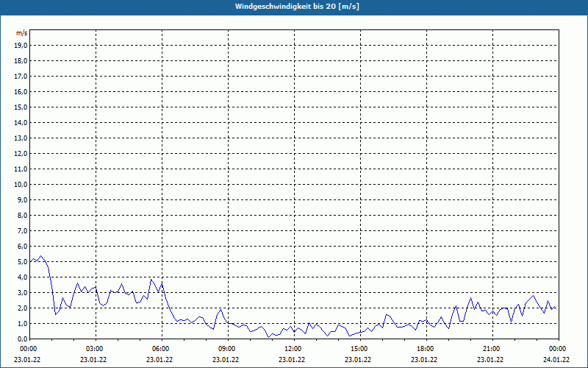Pick the '23.01.22' date under 18:00
Screen dimensions: 588x368
point(424,360)
